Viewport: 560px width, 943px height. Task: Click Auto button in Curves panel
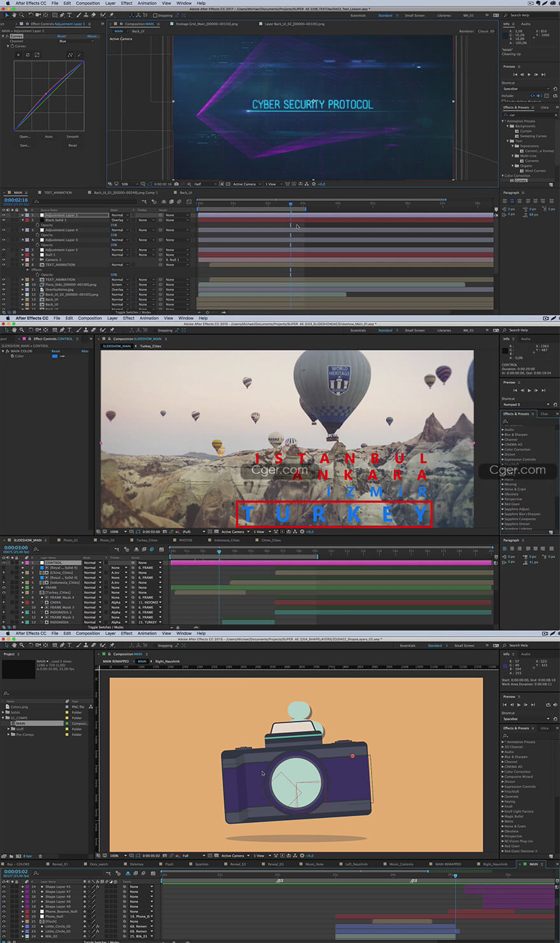(x=49, y=136)
